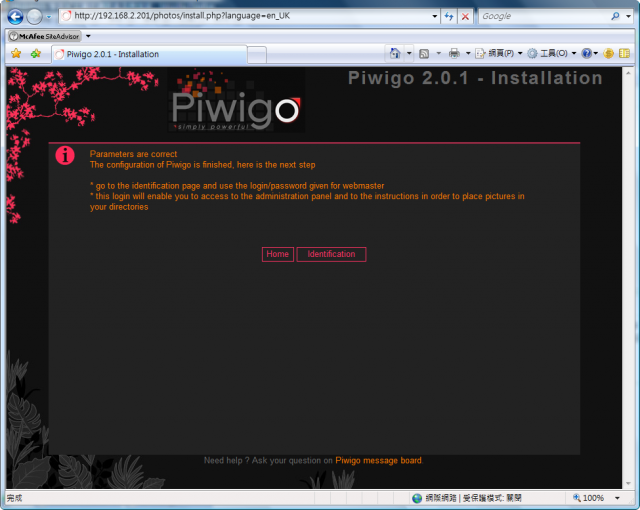Expand the address bar history dropdown
Image resolution: width=640 pixels, height=510 pixels.
pyautogui.click(x=435, y=16)
